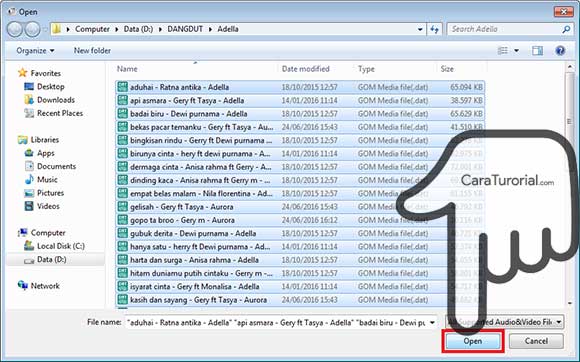Sort by the Size column header
This screenshot has width=580, height=362.
pos(447,69)
